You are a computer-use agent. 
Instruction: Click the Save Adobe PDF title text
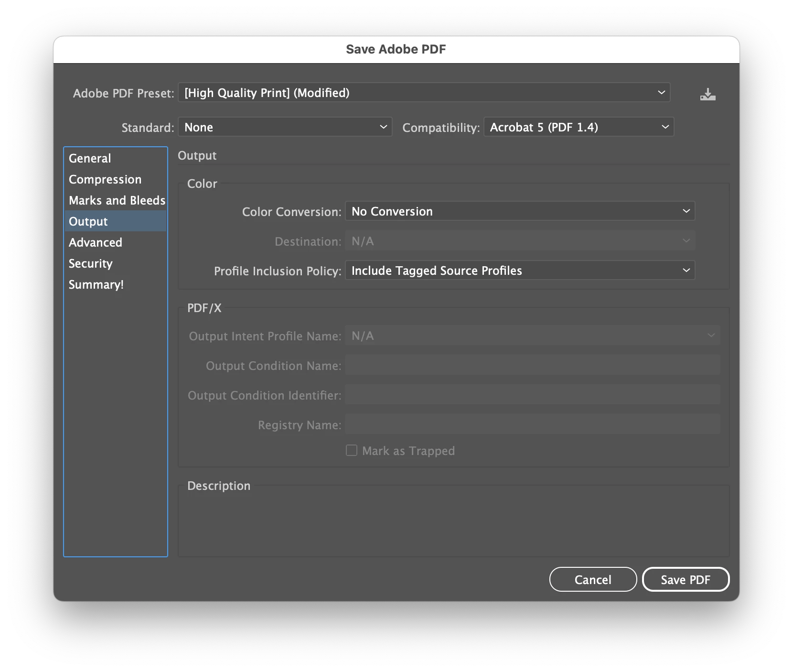396,49
